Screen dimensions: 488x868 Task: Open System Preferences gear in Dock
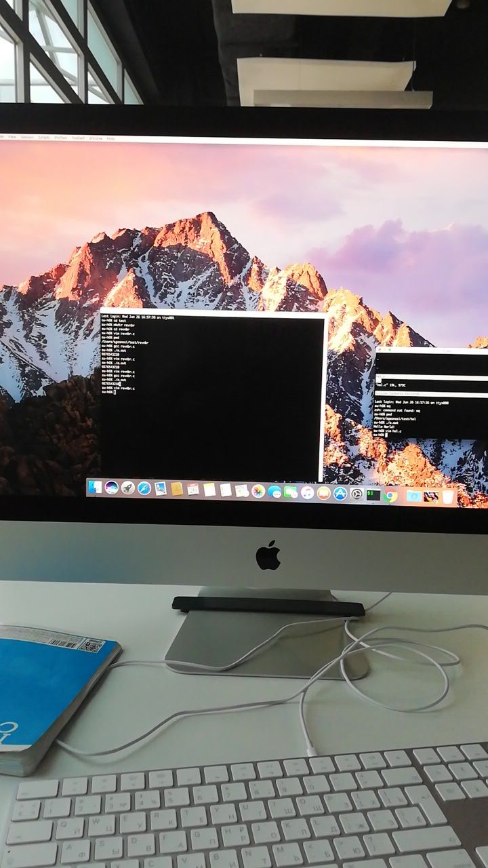coord(357,494)
